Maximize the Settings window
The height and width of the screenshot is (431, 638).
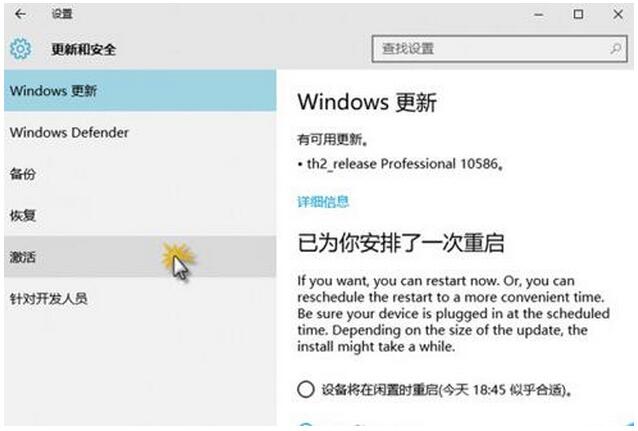[578, 15]
